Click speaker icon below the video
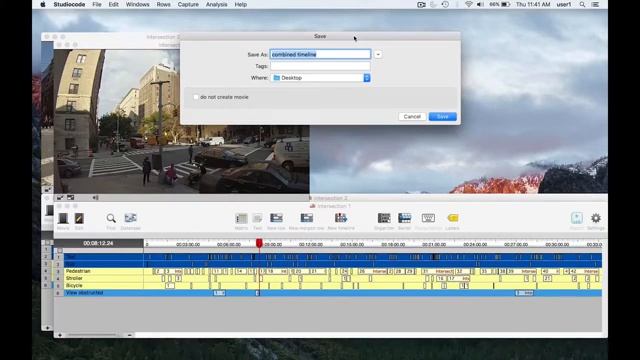The height and width of the screenshot is (360, 640). coord(95,198)
